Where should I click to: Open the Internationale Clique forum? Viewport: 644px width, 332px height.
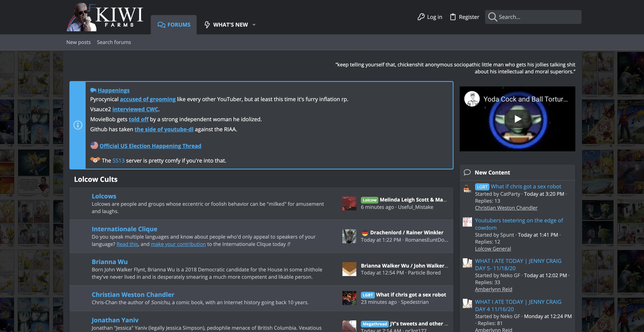(125, 229)
